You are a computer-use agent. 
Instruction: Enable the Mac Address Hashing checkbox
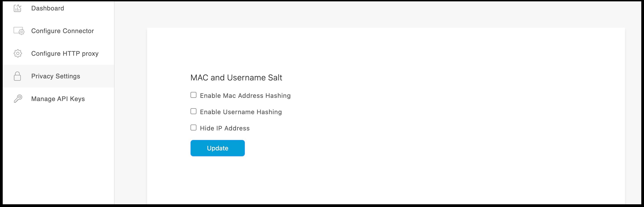coord(193,95)
